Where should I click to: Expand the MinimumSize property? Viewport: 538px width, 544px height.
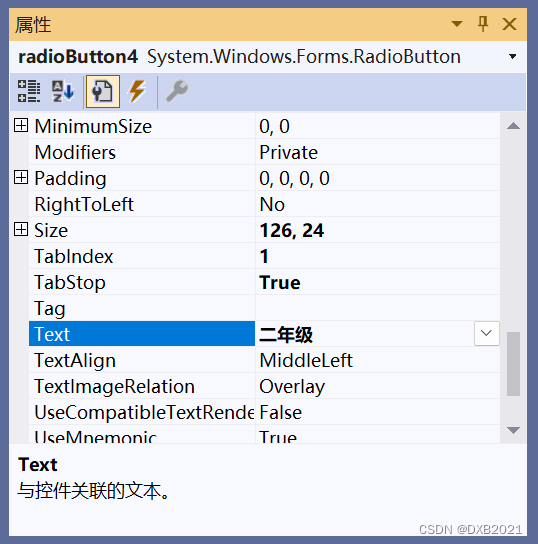click(21, 125)
